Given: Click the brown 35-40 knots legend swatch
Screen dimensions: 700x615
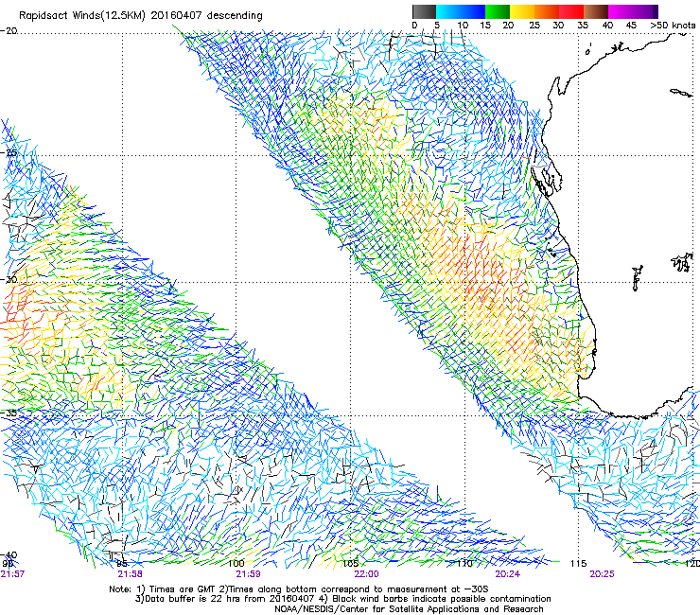Looking at the screenshot, I should pos(596,11).
